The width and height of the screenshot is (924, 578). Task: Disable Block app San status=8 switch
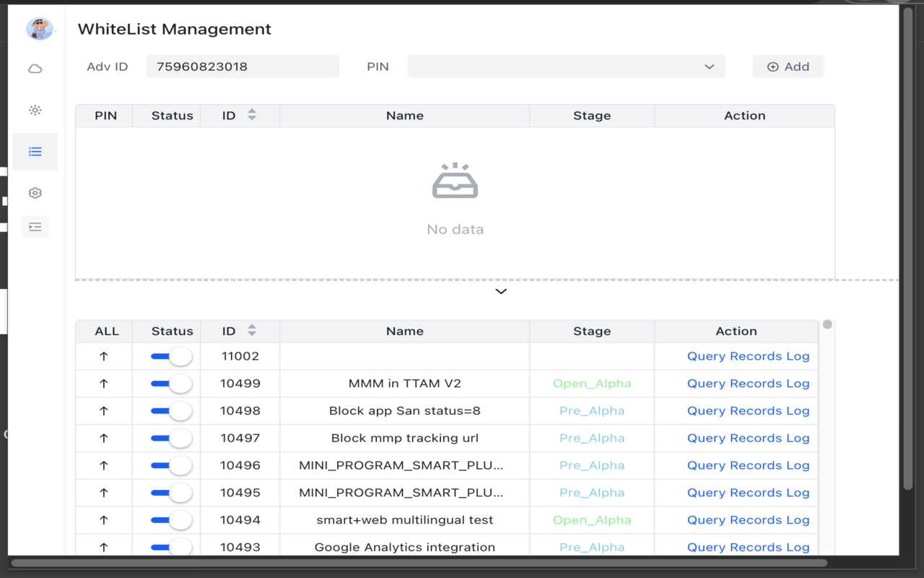point(172,411)
